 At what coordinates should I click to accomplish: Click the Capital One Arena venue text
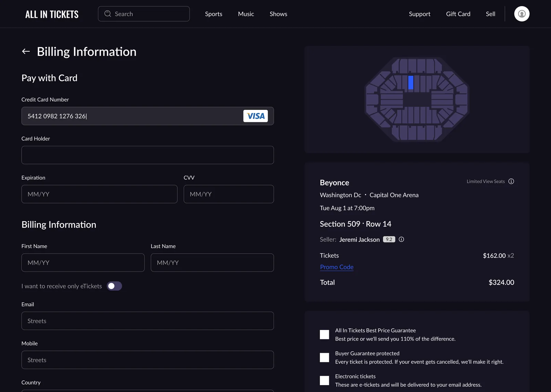click(394, 195)
